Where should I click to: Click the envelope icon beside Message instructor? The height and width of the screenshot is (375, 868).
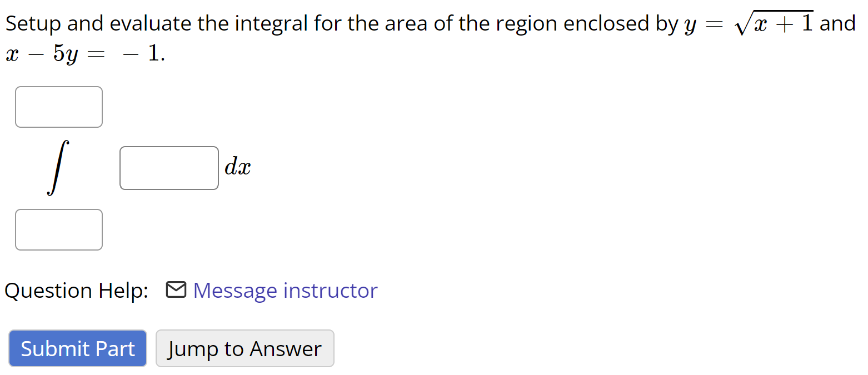pyautogui.click(x=176, y=290)
